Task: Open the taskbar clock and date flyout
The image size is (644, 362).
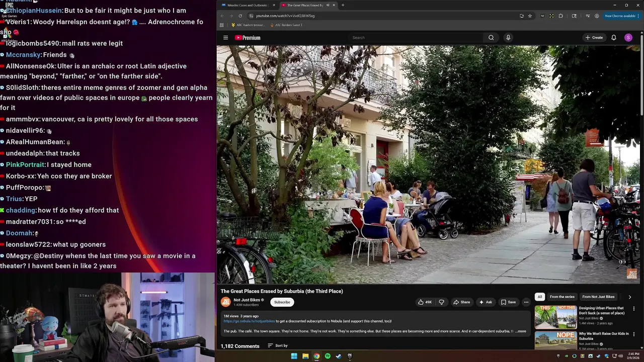Action: (634, 356)
